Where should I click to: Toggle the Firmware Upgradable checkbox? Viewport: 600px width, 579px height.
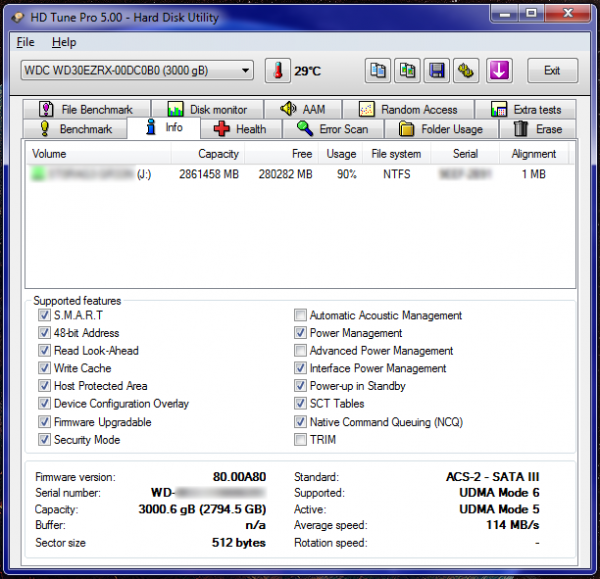(44, 422)
